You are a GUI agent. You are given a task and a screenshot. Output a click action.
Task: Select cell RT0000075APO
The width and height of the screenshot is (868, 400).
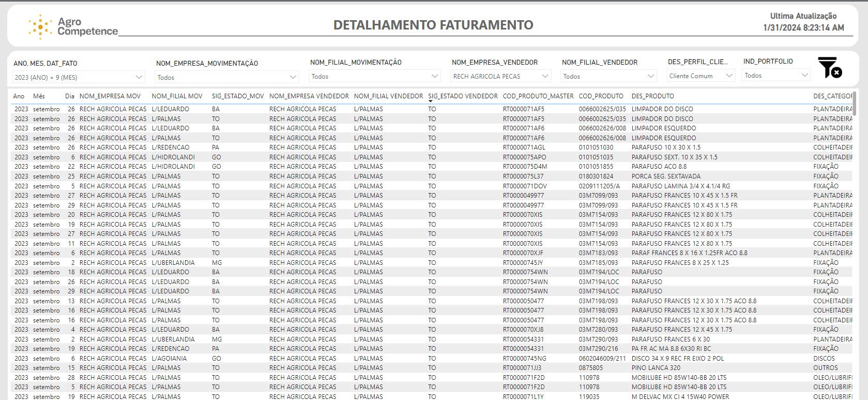[524, 157]
